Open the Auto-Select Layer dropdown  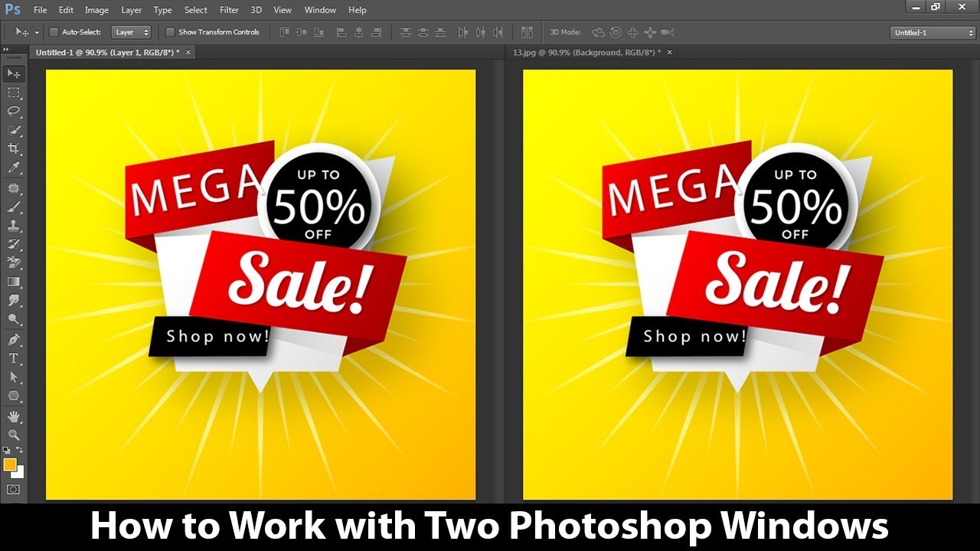coord(131,32)
